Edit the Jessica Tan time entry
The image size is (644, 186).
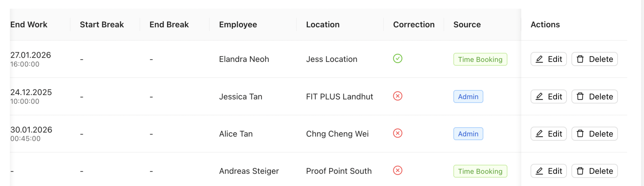[x=549, y=96]
